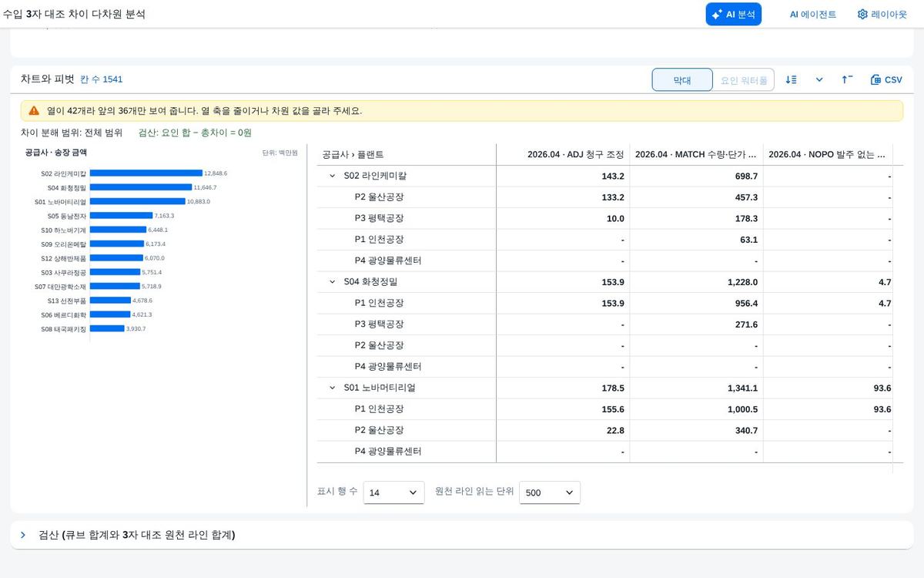The image size is (924, 578).
Task: Open the AI 에이전트 panel
Action: [812, 14]
